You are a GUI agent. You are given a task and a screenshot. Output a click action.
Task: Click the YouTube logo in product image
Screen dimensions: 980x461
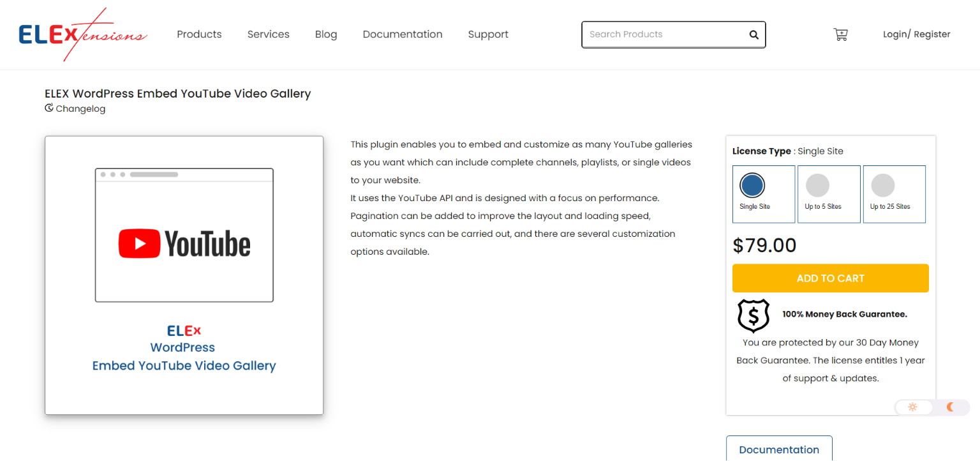184,243
